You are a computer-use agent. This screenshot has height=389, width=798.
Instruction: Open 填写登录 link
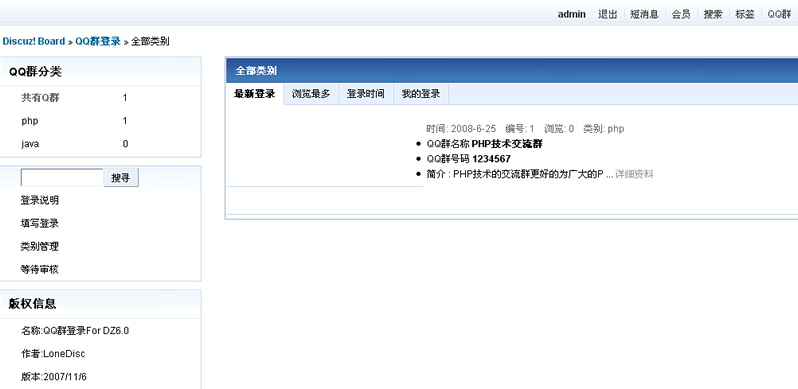[x=40, y=224]
